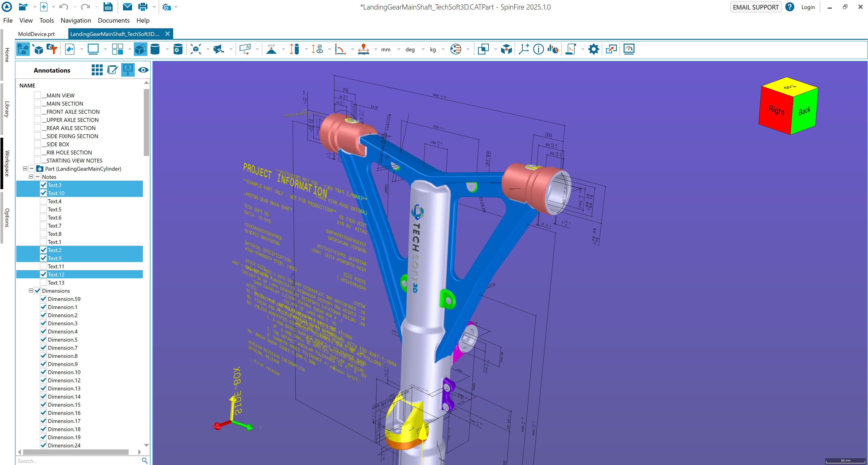This screenshot has height=465, width=868.
Task: Open the mm length units dropdown
Action: click(399, 50)
